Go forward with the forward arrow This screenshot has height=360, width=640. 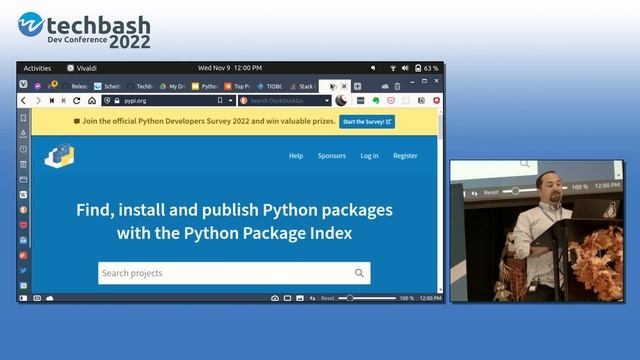coord(38,100)
